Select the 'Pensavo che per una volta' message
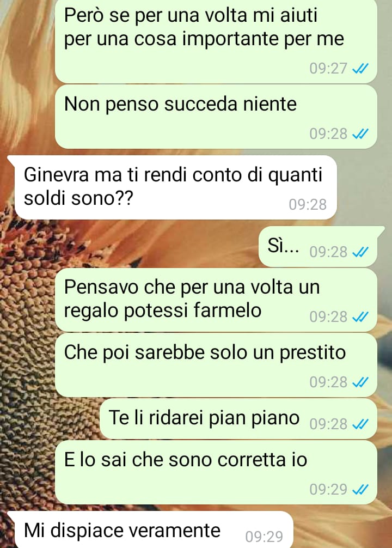This screenshot has height=548, width=392. tap(216, 300)
